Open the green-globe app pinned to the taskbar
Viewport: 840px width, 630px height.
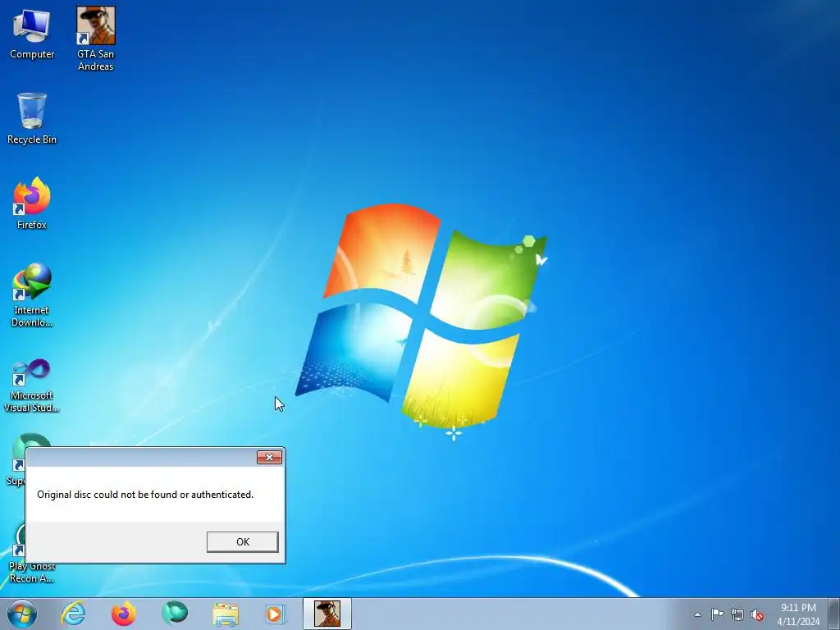pyautogui.click(x=175, y=614)
